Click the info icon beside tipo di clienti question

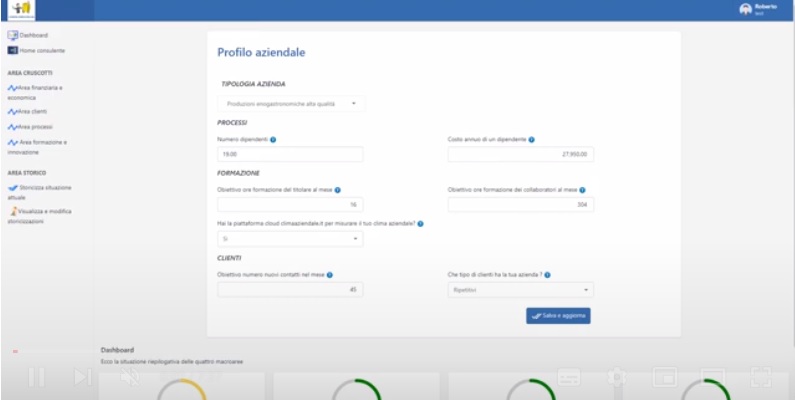pyautogui.click(x=547, y=274)
